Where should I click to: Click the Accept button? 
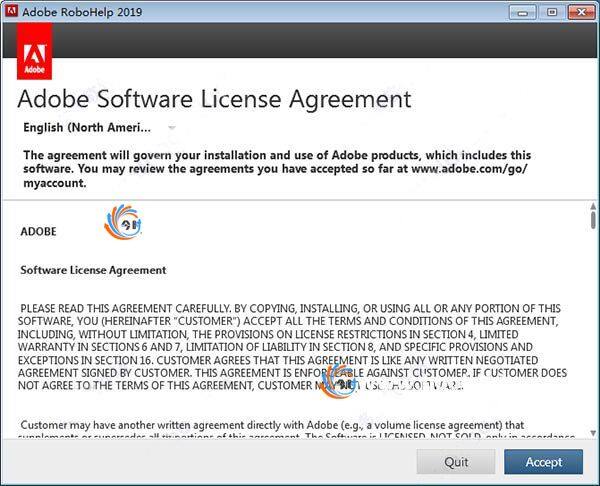(543, 462)
